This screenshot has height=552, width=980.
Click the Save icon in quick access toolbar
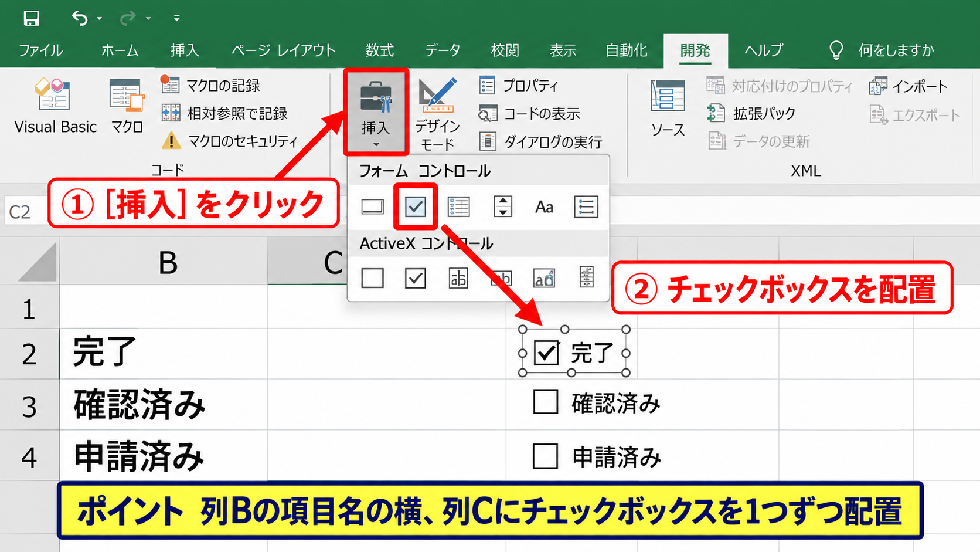[x=31, y=18]
